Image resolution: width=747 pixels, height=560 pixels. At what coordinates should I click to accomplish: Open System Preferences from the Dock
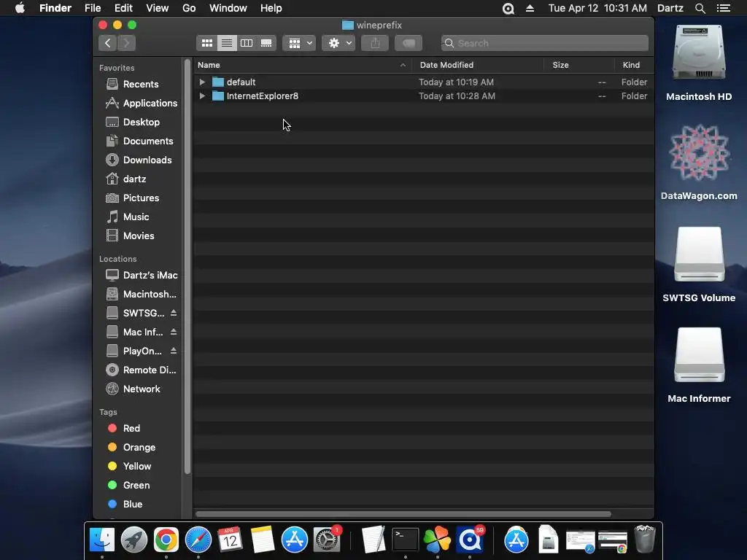pyautogui.click(x=326, y=540)
